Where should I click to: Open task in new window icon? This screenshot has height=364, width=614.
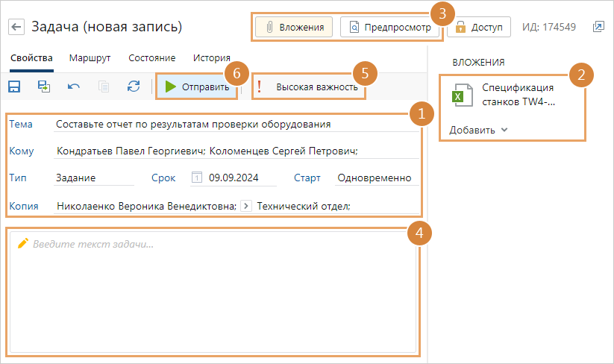tap(598, 27)
